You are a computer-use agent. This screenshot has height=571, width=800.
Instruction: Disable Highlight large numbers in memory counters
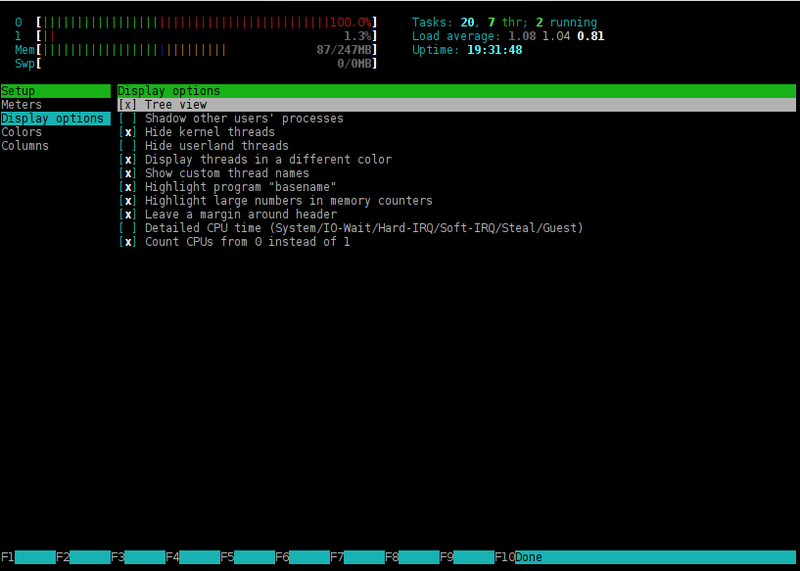pos(128,201)
